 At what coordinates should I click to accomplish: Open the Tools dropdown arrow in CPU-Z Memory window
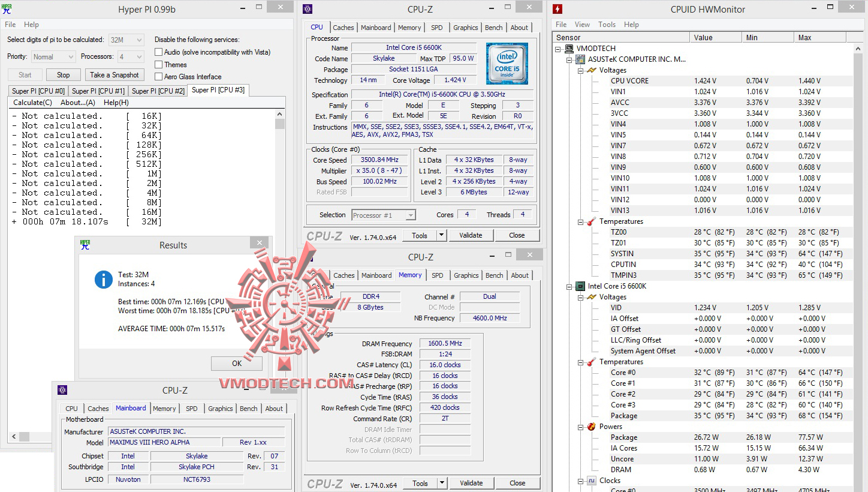(442, 483)
